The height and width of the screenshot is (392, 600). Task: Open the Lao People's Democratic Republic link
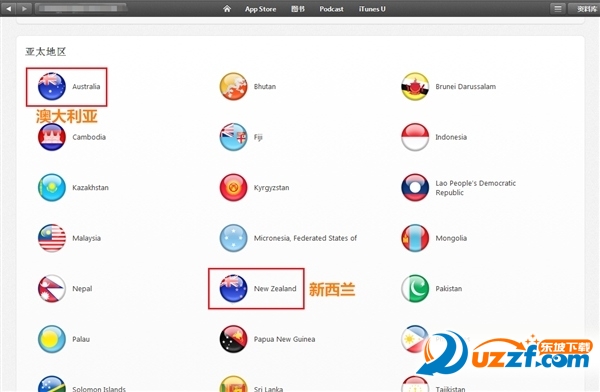475,188
